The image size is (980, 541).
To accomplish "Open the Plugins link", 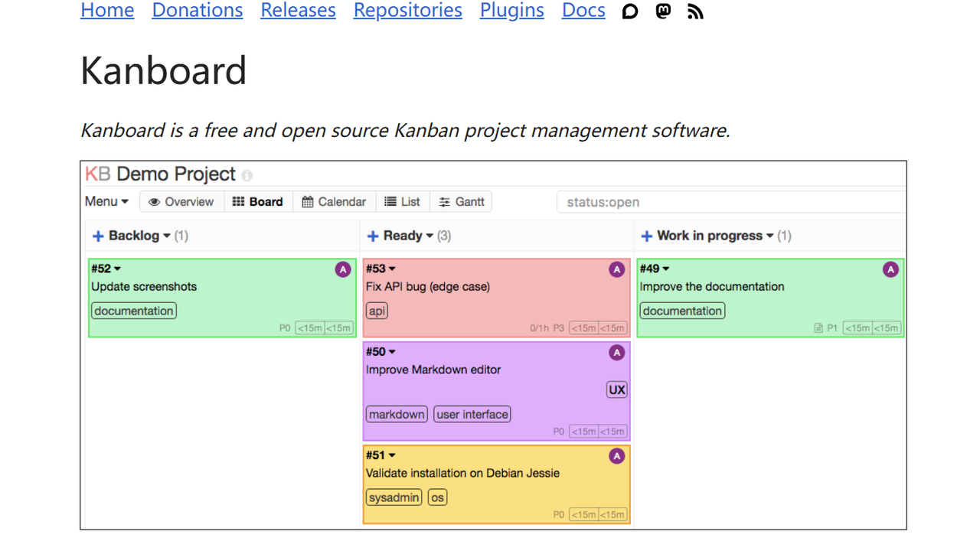I will pos(512,11).
